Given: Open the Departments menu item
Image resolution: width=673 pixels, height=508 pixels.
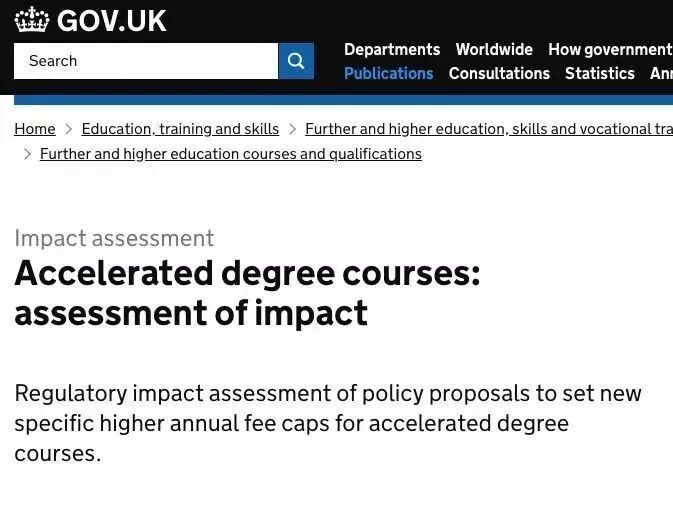Looking at the screenshot, I should (392, 49).
